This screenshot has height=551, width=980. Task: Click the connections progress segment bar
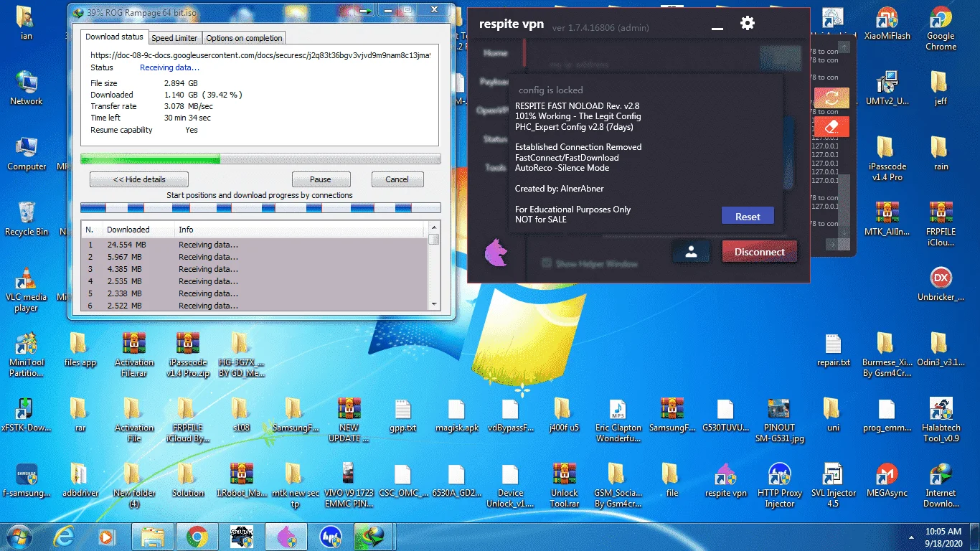[260, 208]
